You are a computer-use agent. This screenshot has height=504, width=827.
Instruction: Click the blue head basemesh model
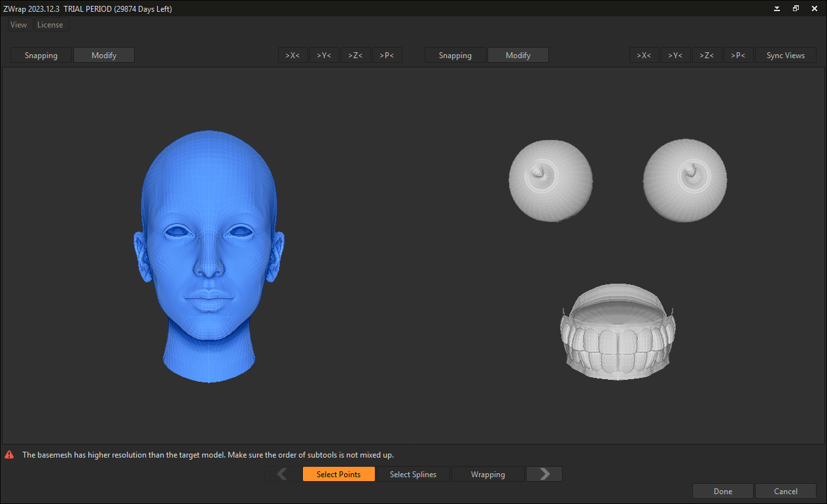pos(209,256)
